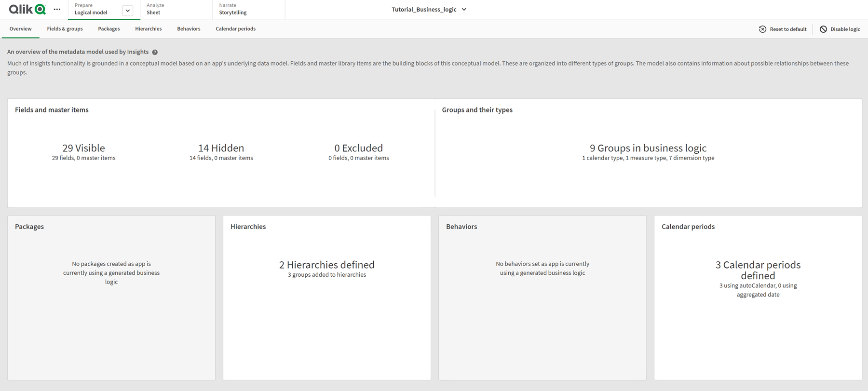Click the 29 Visible fields count
Image resolution: width=868 pixels, height=391 pixels.
tap(83, 148)
